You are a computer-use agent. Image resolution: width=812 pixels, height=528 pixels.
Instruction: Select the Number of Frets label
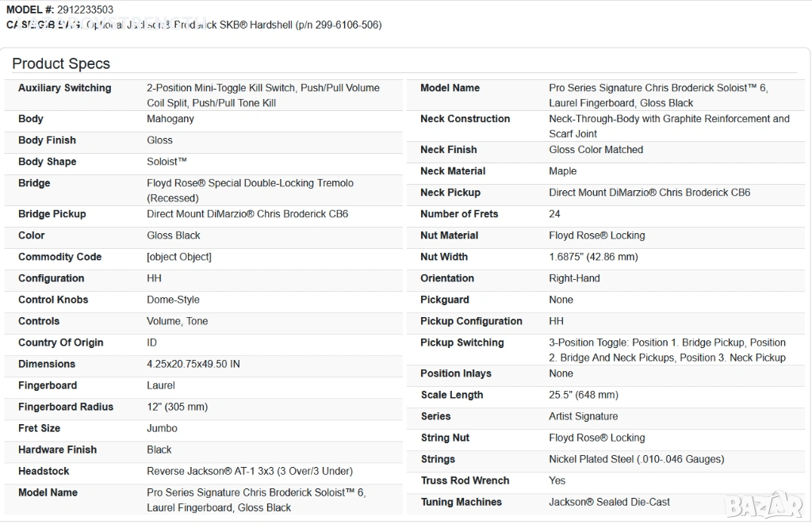coord(459,214)
